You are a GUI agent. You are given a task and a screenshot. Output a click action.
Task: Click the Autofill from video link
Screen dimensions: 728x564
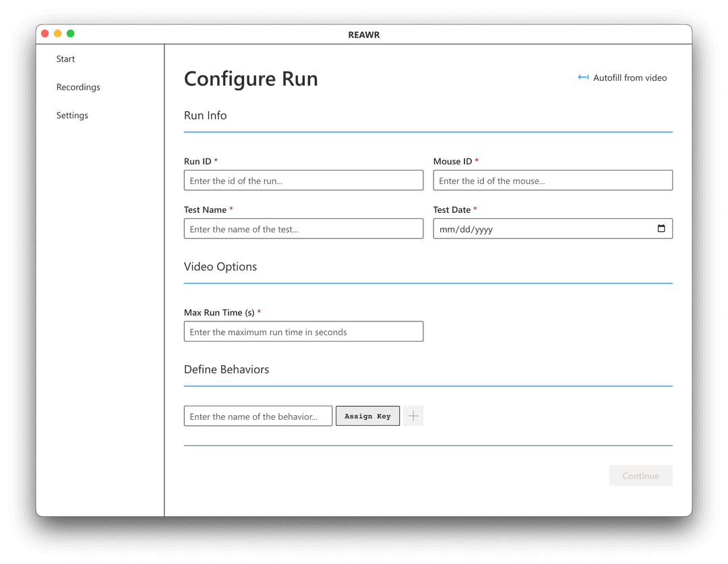coord(630,77)
